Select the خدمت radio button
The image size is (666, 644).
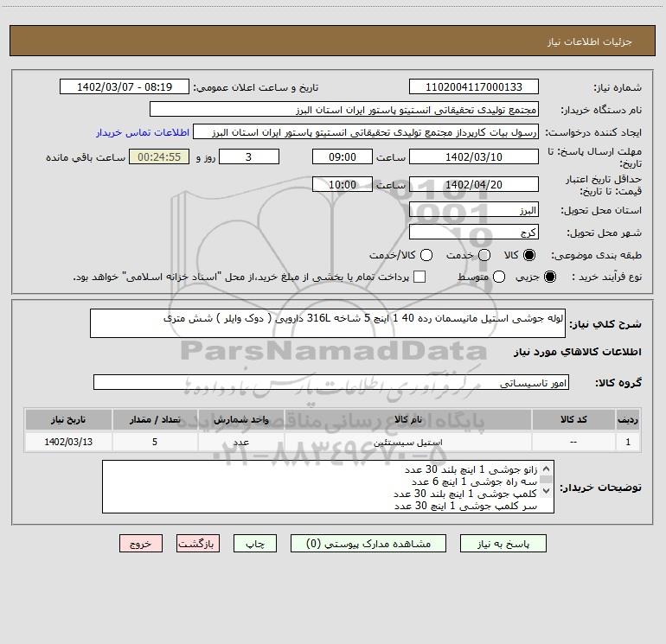pos(484,255)
